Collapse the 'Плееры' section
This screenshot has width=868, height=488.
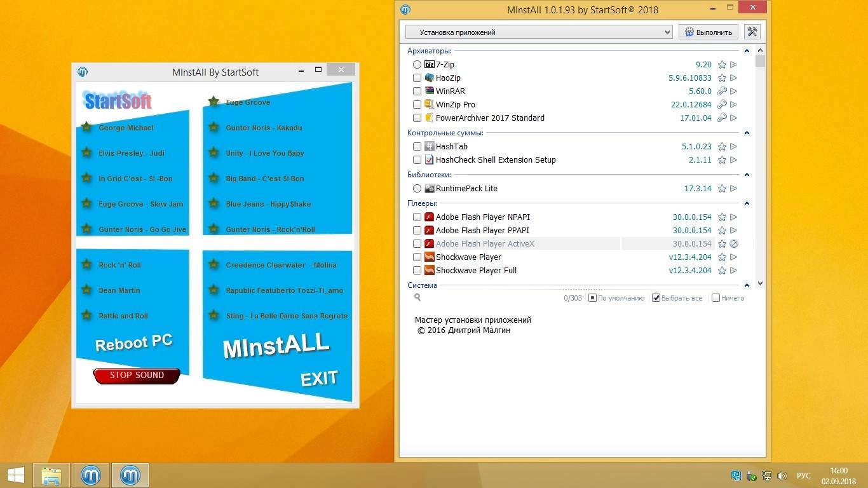pyautogui.click(x=747, y=203)
